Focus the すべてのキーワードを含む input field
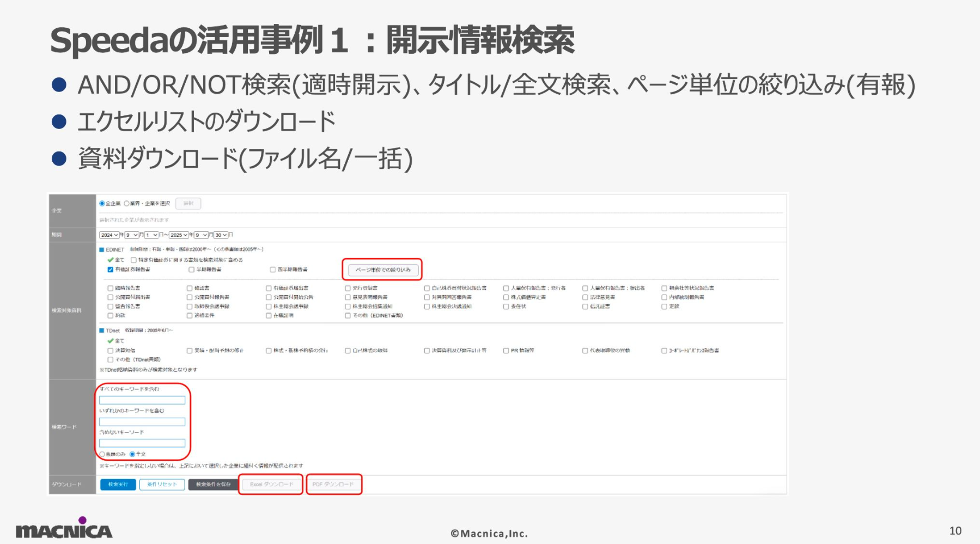The width and height of the screenshot is (980, 544). coord(142,400)
